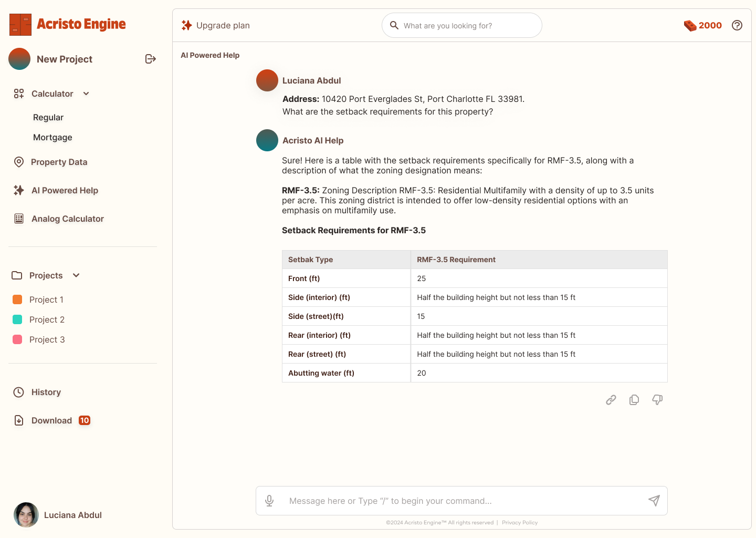Click the logout icon beside New Project
Image resolution: width=756 pixels, height=538 pixels.
point(151,59)
